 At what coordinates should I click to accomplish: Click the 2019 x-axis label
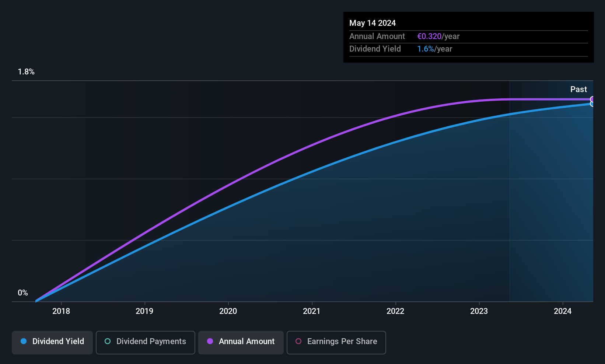coord(144,311)
